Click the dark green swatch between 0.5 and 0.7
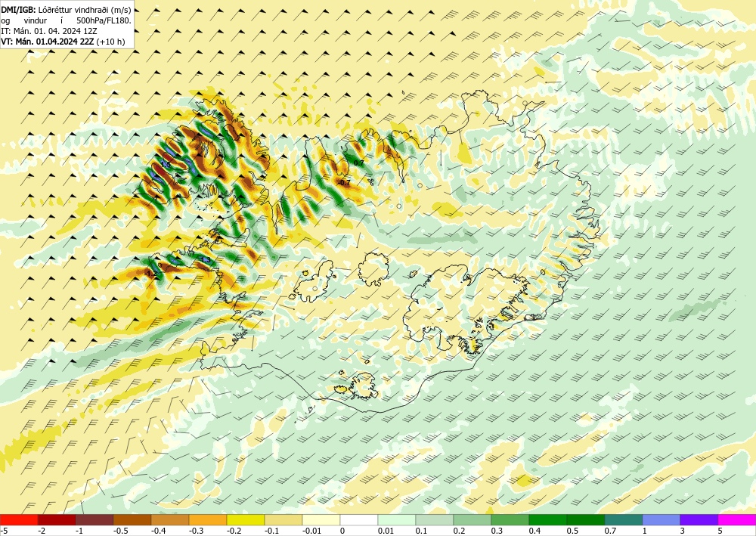756x536 pixels. pos(586,520)
